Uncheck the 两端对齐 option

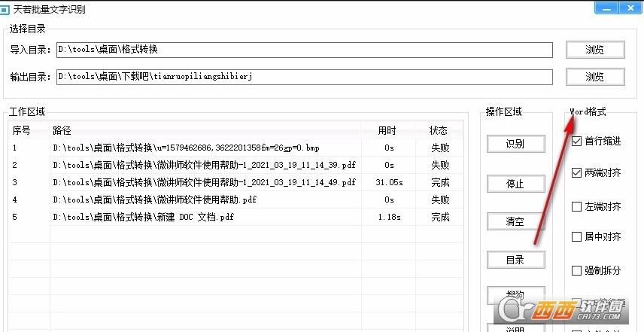[576, 173]
